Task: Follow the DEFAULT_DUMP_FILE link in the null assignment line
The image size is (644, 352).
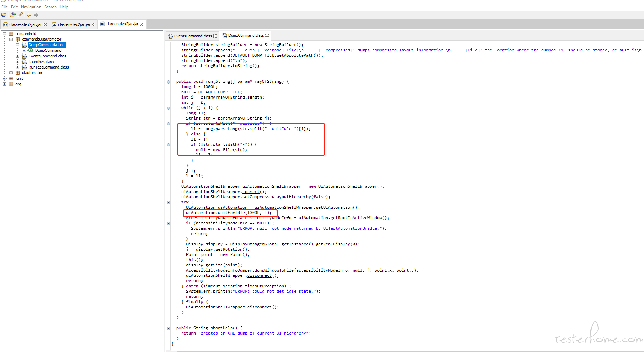Action: 219,92
